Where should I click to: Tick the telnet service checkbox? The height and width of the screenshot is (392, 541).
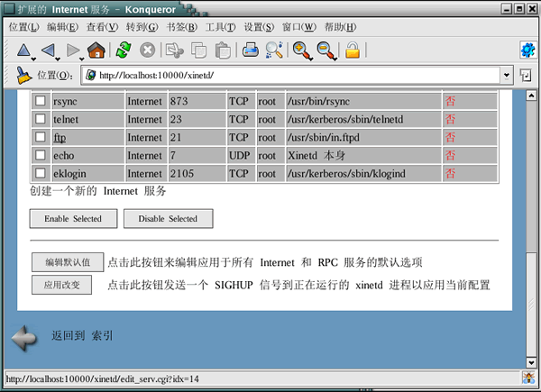point(41,119)
